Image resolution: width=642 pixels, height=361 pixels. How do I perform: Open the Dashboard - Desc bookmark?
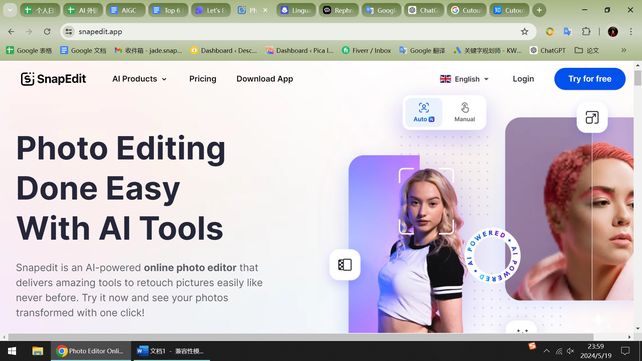click(224, 50)
